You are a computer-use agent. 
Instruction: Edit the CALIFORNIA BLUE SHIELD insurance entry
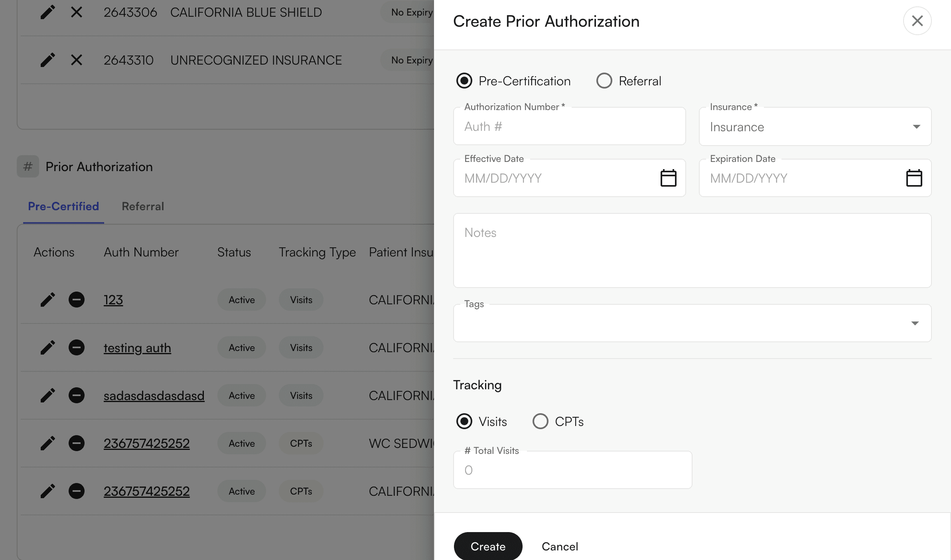47,12
